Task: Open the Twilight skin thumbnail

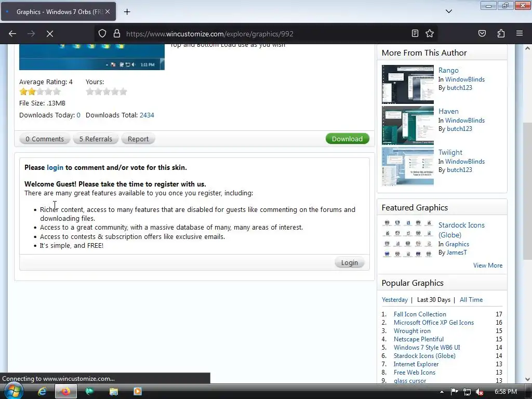Action: click(407, 167)
